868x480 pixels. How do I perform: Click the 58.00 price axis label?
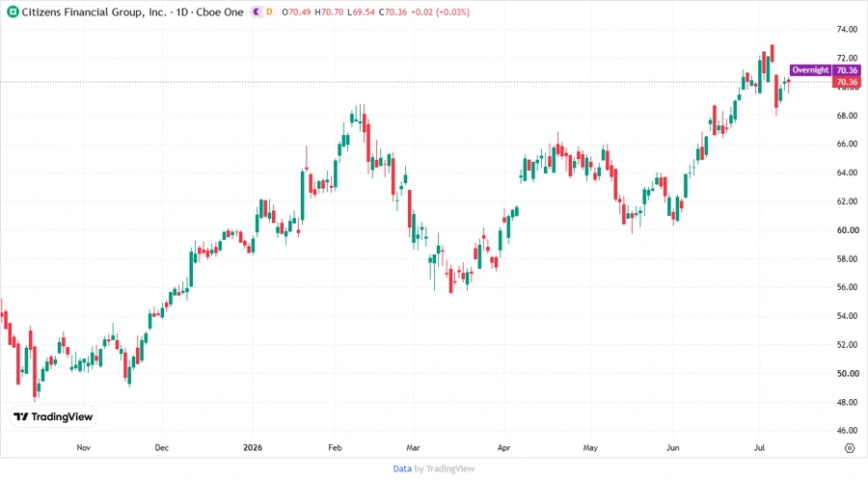847,259
